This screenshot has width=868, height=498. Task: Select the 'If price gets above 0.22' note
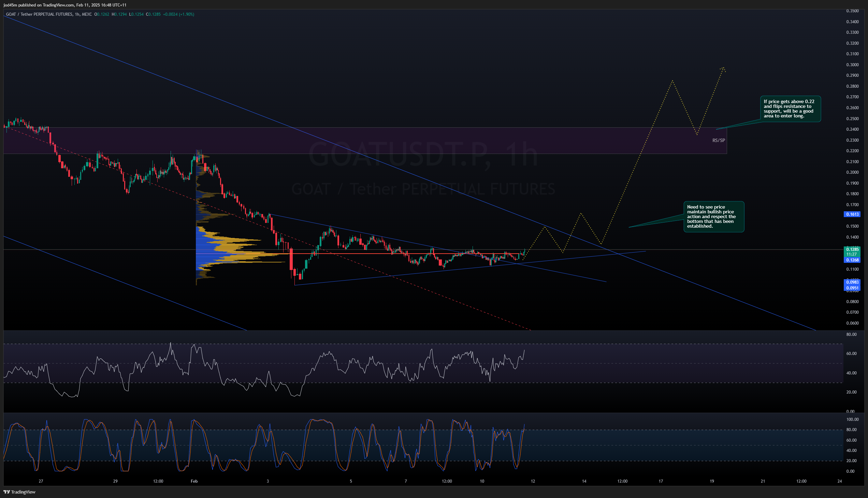pyautogui.click(x=790, y=109)
